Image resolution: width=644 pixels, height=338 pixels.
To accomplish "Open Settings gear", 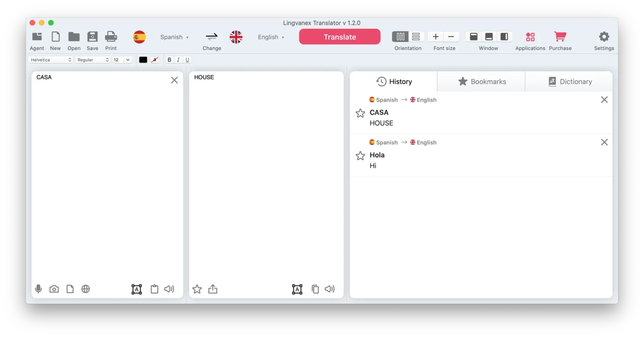I will [x=604, y=37].
